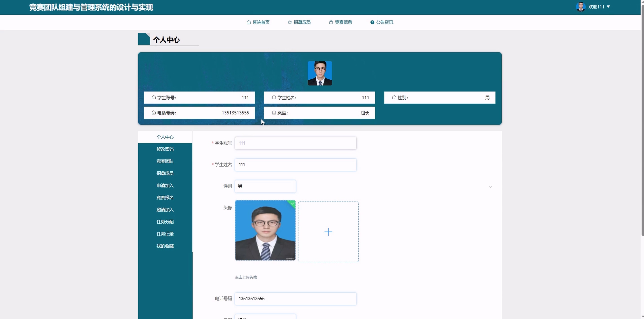This screenshot has width=644, height=319.
Task: Click the info icon beside 公告资讯
Action: (372, 22)
